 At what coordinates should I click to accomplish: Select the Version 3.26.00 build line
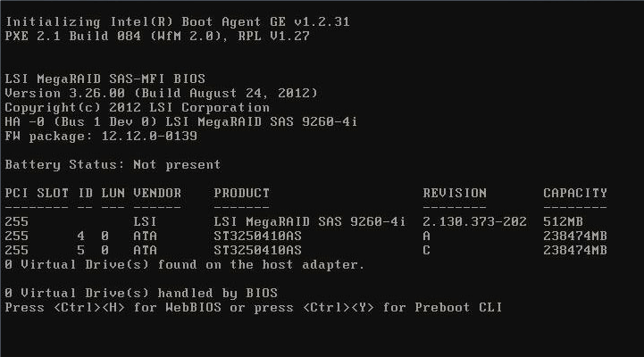click(x=161, y=93)
